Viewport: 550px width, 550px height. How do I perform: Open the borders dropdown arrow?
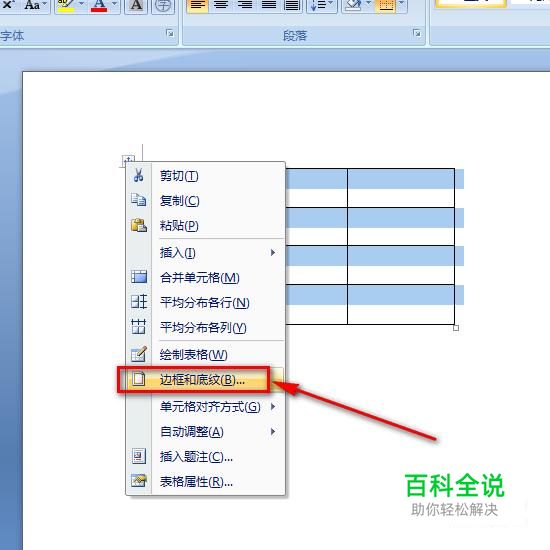(x=402, y=4)
